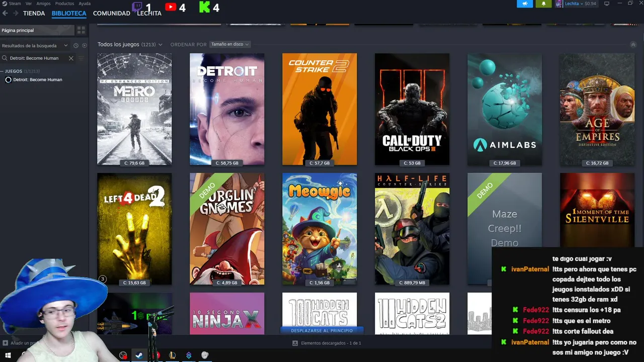
Task: Click the plus icon to add a product
Action: pyautogui.click(x=5, y=343)
